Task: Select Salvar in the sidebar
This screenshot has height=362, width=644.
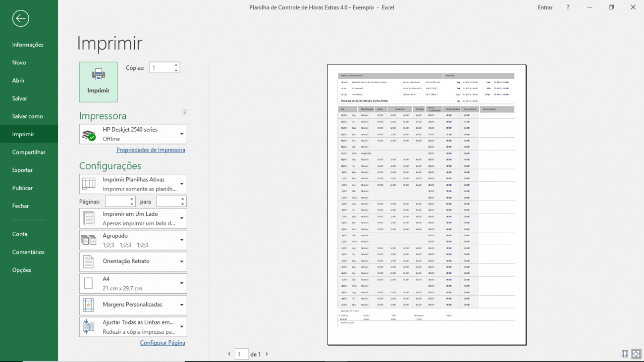Action: coord(29,99)
